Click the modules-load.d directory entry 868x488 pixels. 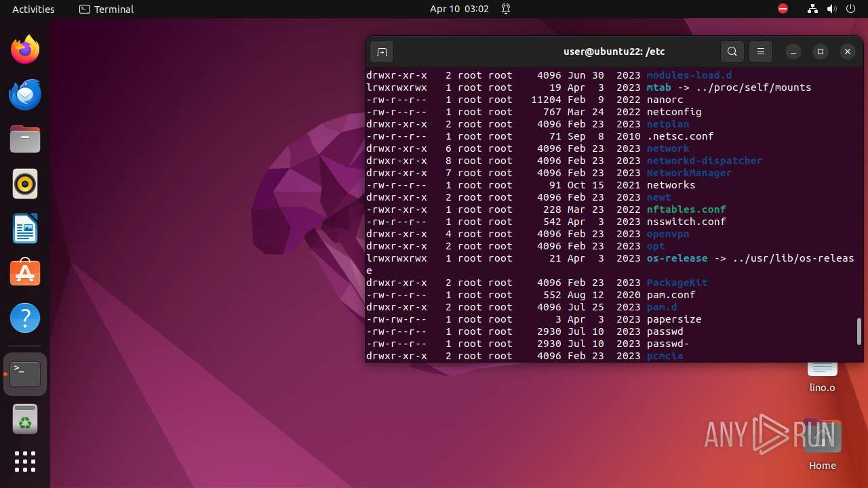coord(689,75)
